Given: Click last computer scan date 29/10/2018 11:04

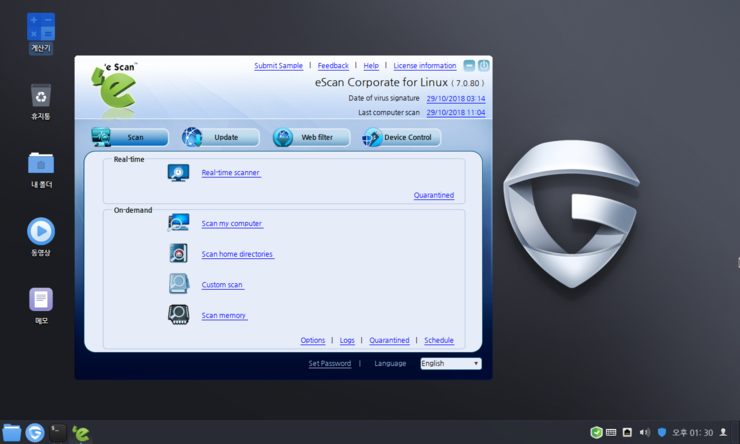Looking at the screenshot, I should 456,112.
